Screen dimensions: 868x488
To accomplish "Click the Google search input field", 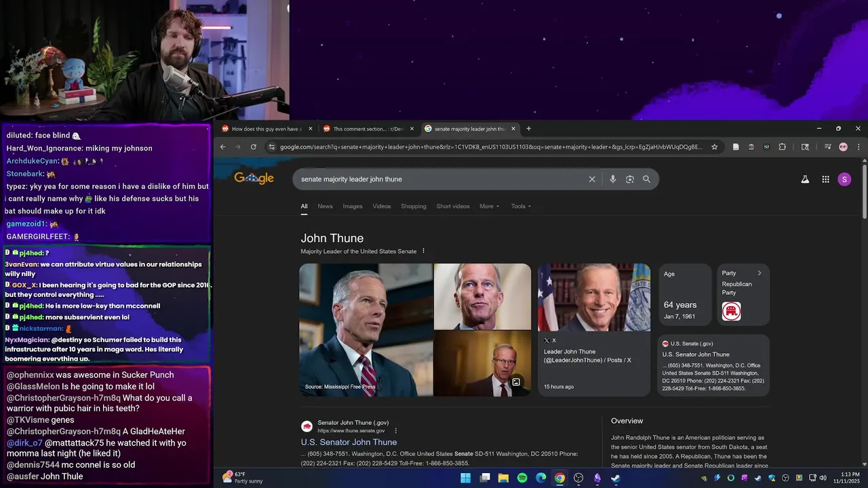I will pyautogui.click(x=441, y=179).
